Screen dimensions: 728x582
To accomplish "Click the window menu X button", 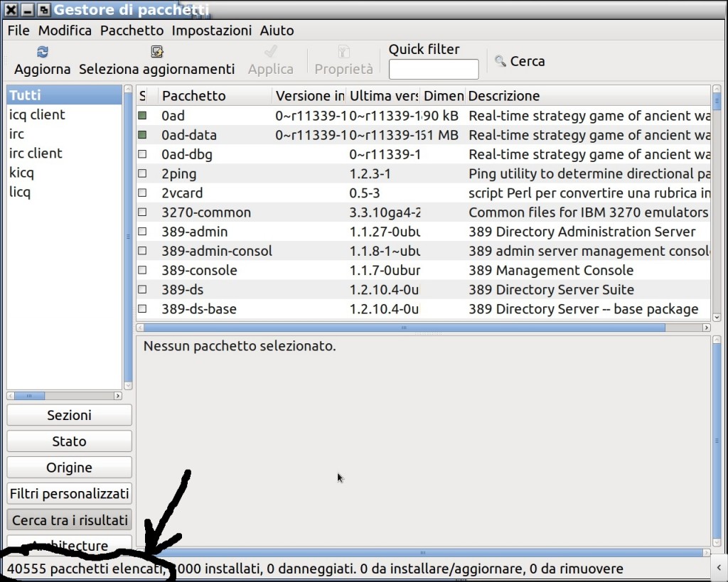I will (11, 10).
